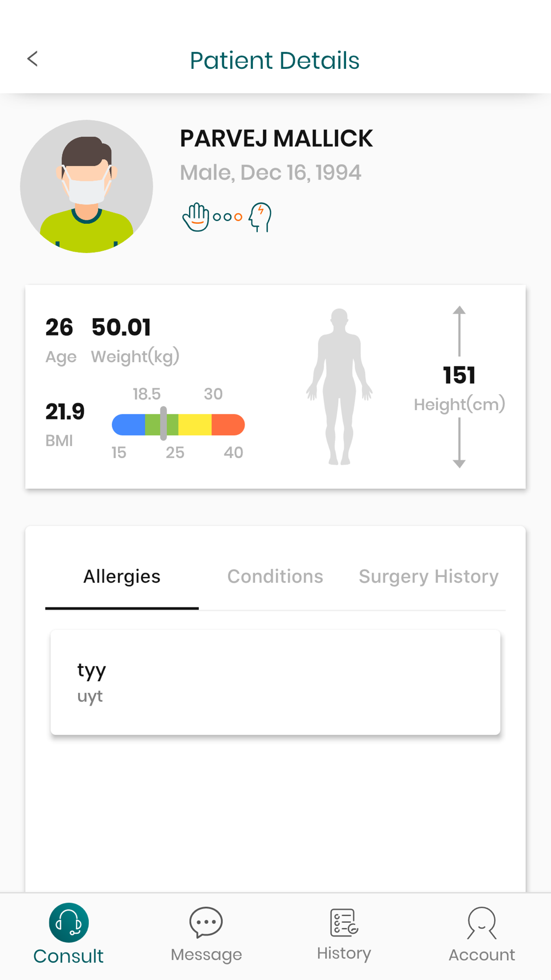This screenshot has width=551, height=980.
Task: Open the Account profile icon
Action: [482, 922]
